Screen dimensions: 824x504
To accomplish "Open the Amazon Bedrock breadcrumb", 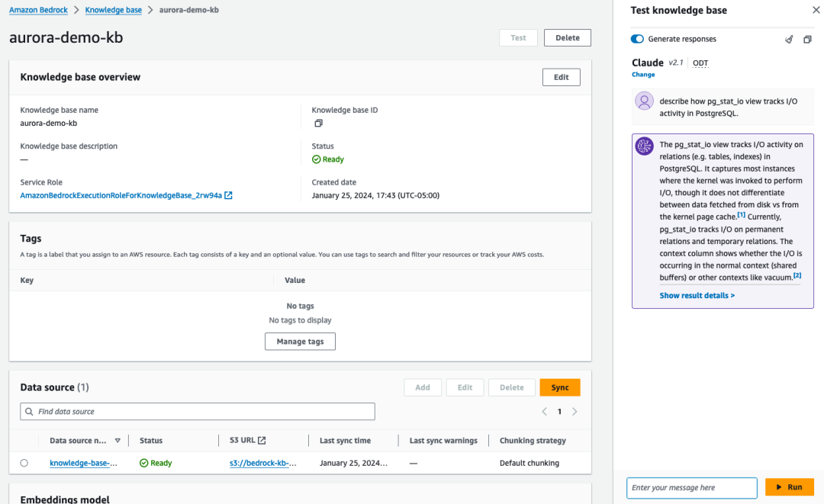I will point(38,10).
